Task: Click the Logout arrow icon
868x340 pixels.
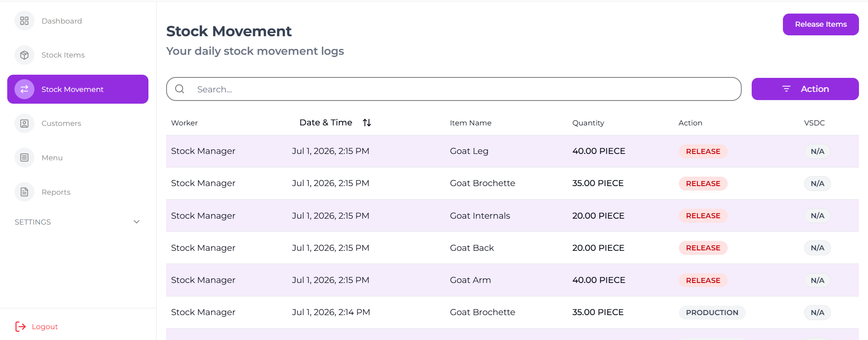Action: (x=20, y=326)
